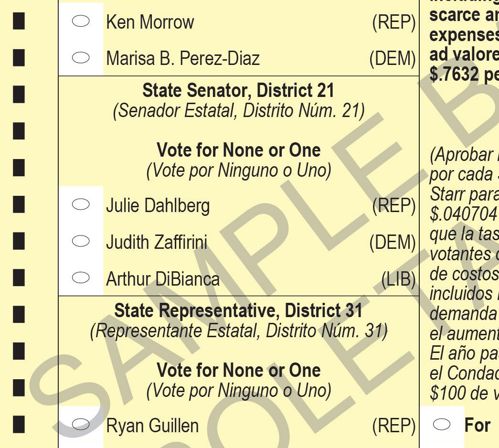The image size is (499, 448).
Task: Mark the oval next to Arthur DiBianca
Action: 80,277
